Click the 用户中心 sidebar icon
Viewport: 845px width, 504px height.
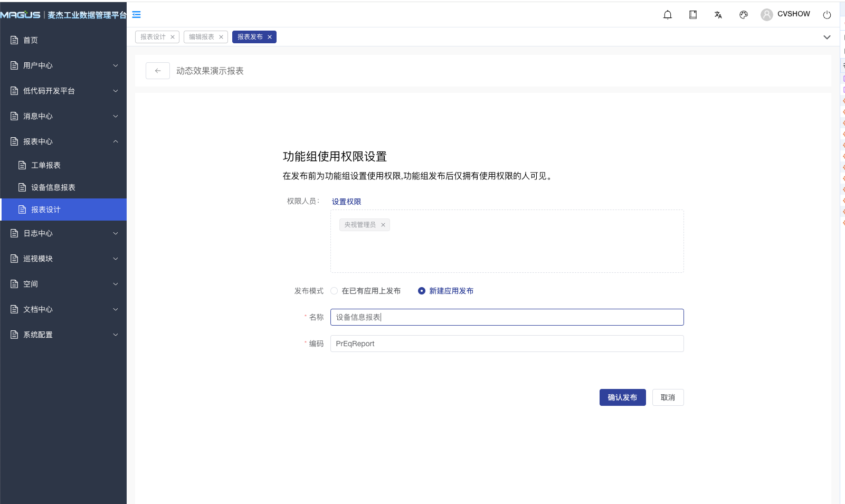coord(14,65)
